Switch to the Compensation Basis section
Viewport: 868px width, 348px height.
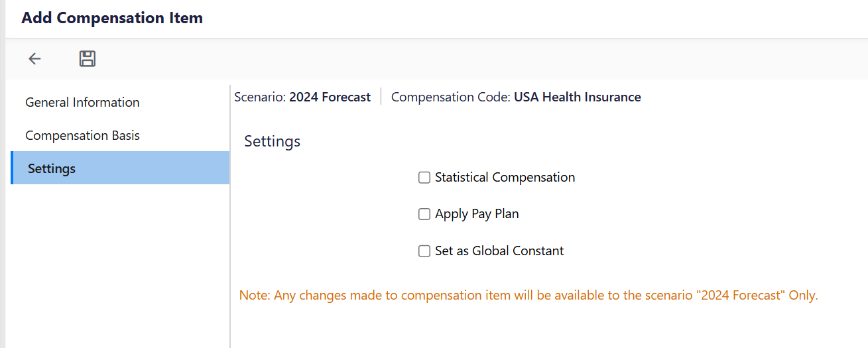tap(82, 135)
